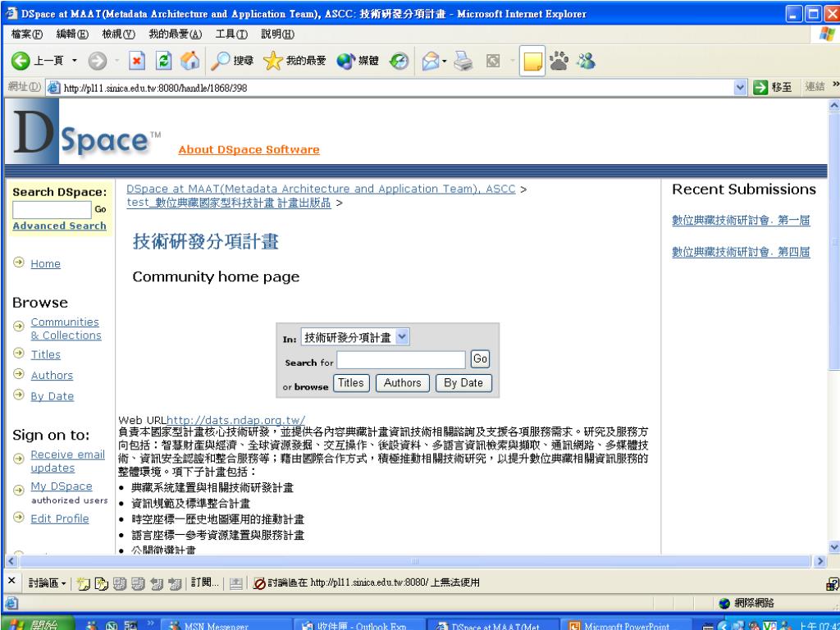840x630 pixels.
Task: Click the 移至 Go button by address bar
Action: point(772,87)
